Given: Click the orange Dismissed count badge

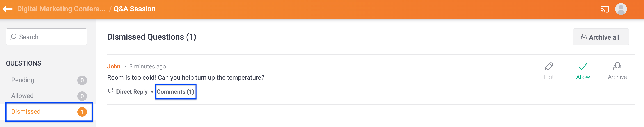Looking at the screenshot, I should [x=82, y=112].
